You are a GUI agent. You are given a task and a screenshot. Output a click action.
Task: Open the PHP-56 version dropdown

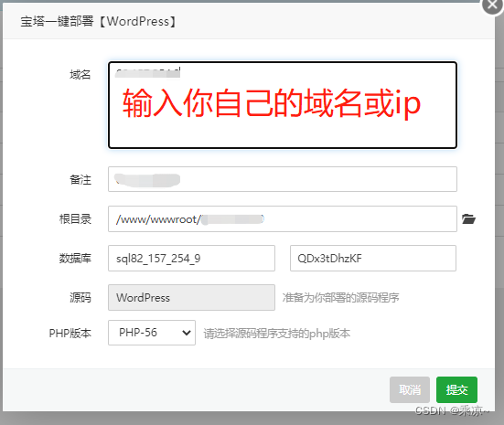pyautogui.click(x=152, y=333)
